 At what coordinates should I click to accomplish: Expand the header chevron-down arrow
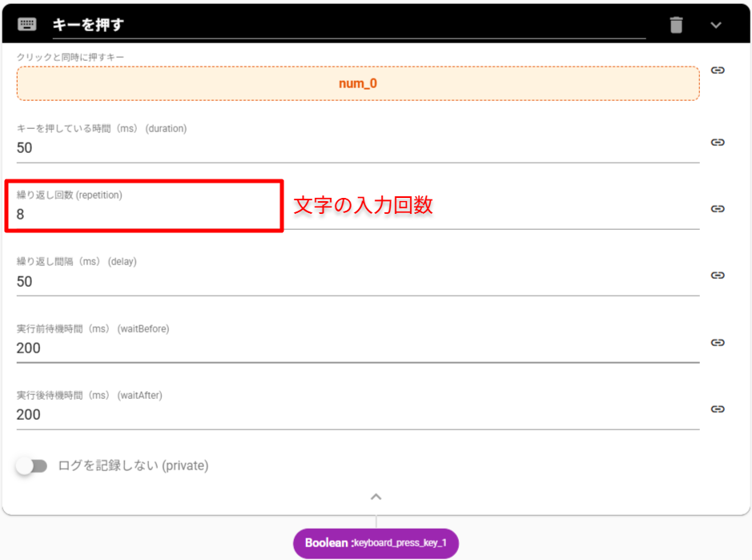pos(716,25)
